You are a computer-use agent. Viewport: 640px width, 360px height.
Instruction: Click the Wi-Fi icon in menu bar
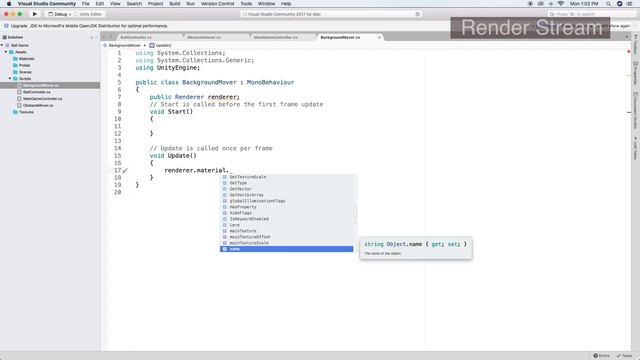point(561,4)
